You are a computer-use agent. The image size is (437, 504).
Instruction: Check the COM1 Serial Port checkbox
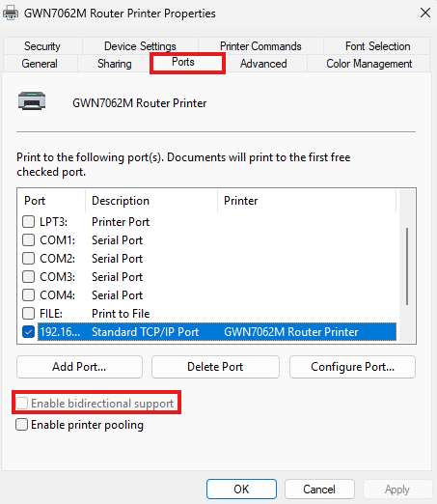(28, 240)
